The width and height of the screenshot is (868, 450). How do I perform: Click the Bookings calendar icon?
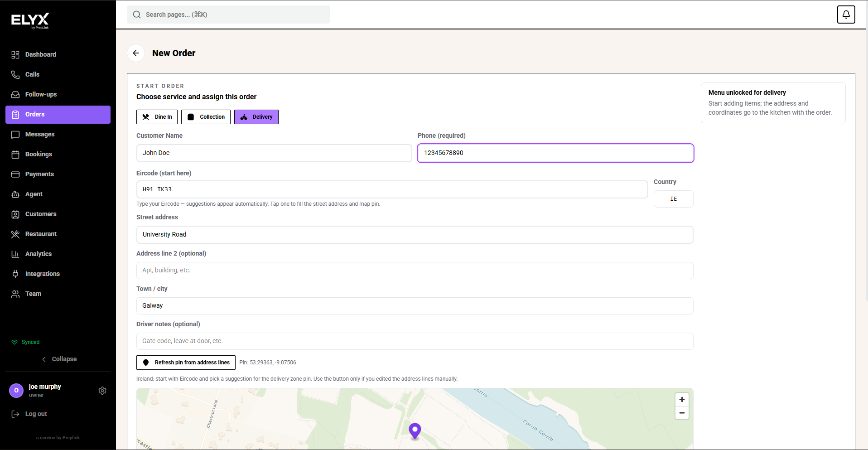point(15,154)
